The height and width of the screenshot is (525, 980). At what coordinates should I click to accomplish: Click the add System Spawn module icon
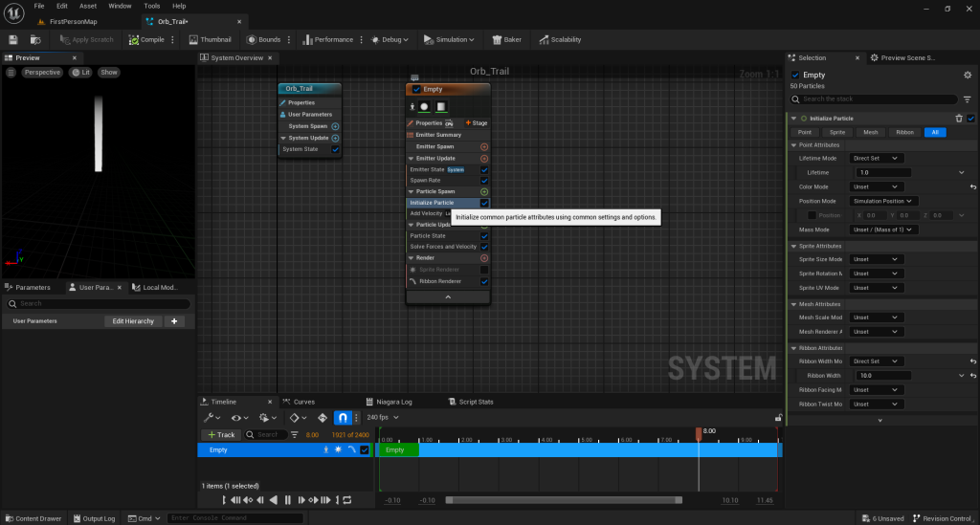(x=335, y=126)
